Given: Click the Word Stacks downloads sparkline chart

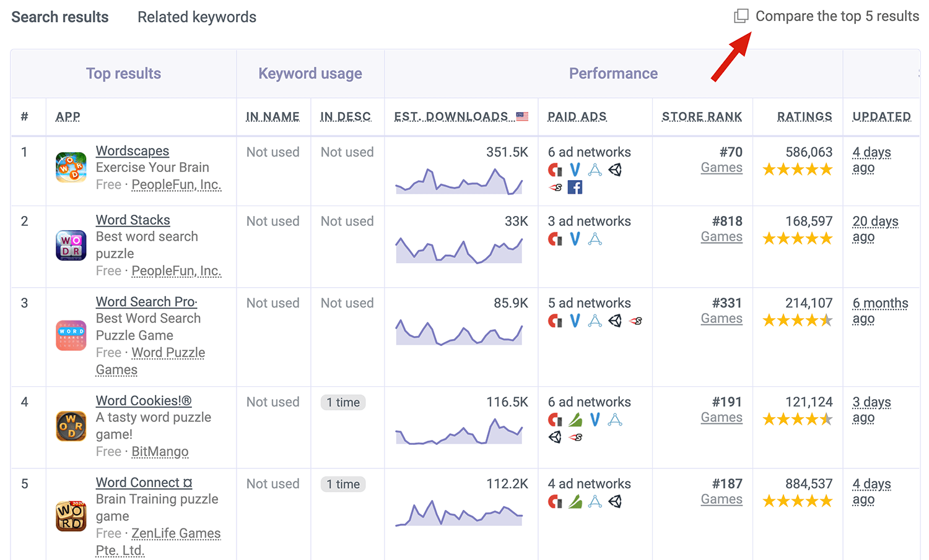Looking at the screenshot, I should tap(459, 250).
